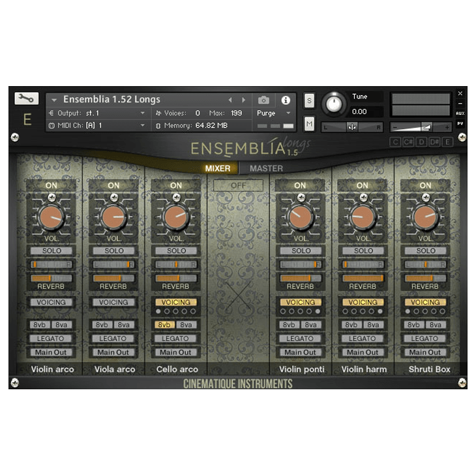Turn off the Violin harm ON switch
Screen dimensions: 476x476
[363, 185]
